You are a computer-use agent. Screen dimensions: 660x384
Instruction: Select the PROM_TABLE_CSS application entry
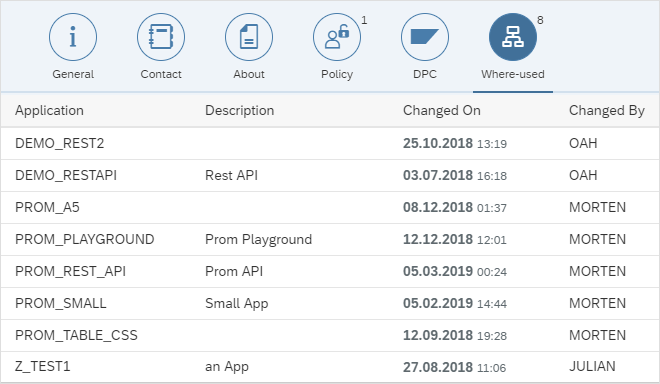pyautogui.click(x=76, y=335)
